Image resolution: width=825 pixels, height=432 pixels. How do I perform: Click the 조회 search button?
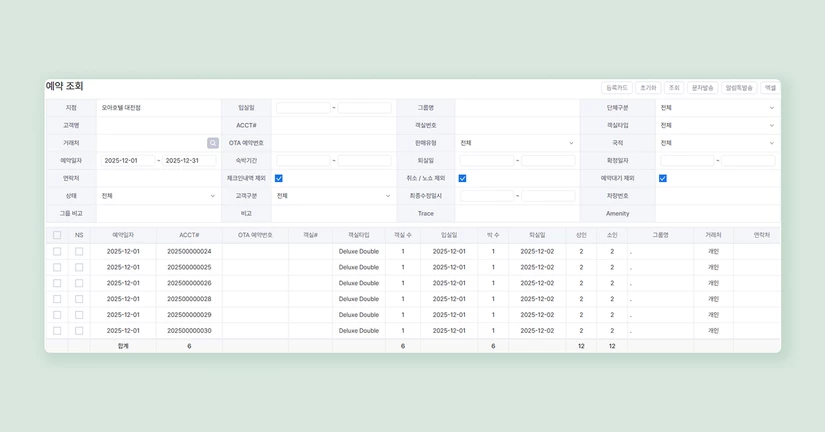(674, 88)
